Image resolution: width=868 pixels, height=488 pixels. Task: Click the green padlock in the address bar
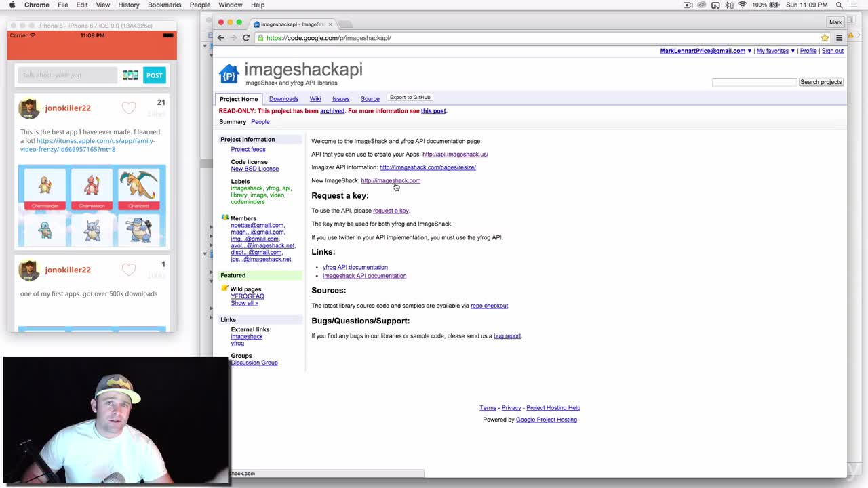pyautogui.click(x=261, y=38)
